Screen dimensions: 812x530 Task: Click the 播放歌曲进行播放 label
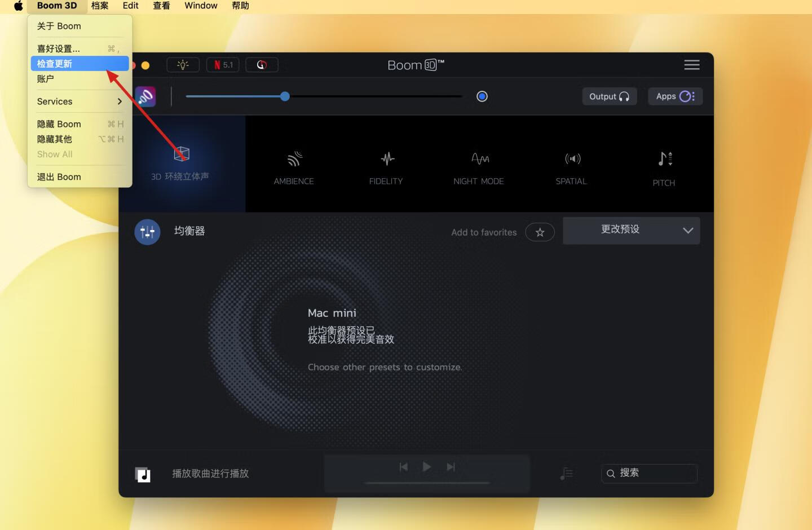[x=210, y=474]
